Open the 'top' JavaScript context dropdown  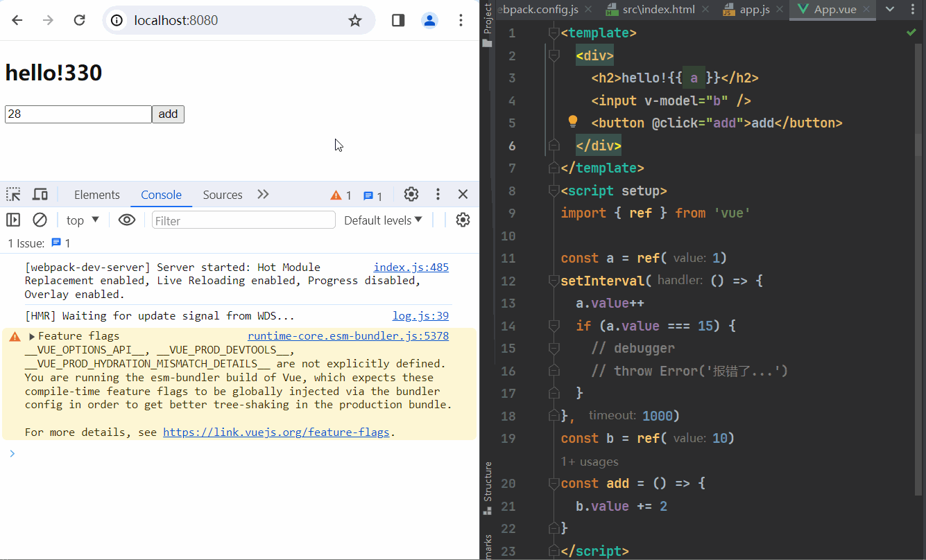(83, 220)
